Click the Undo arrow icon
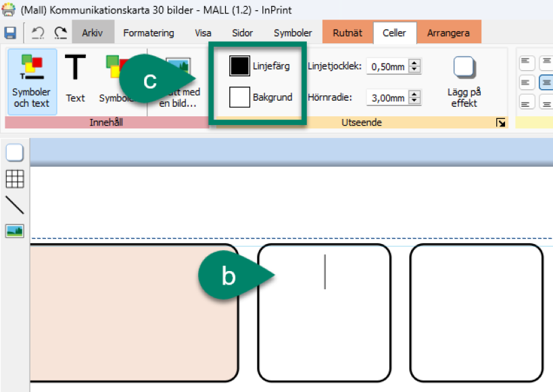Screen dimensions: 553x392 [x=39, y=33]
